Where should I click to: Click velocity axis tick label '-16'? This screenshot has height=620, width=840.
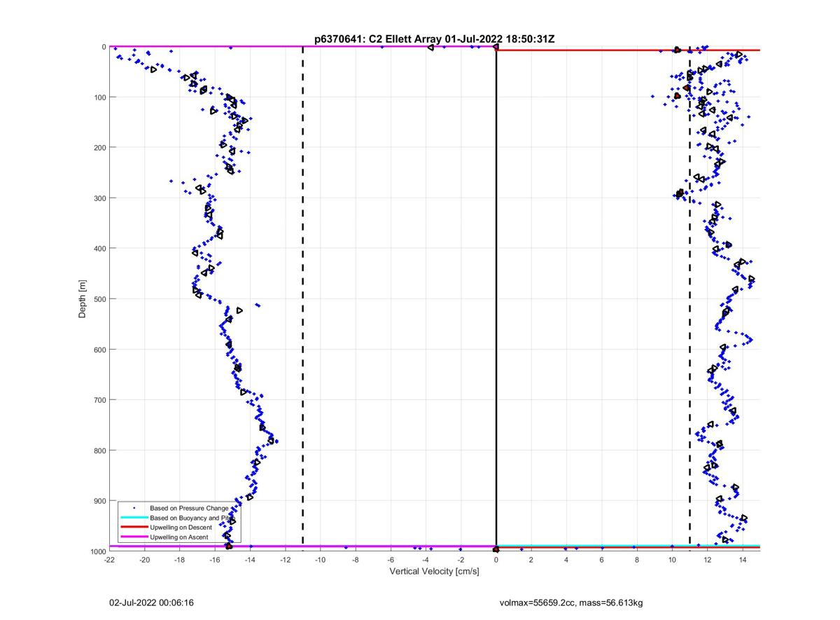(215, 560)
